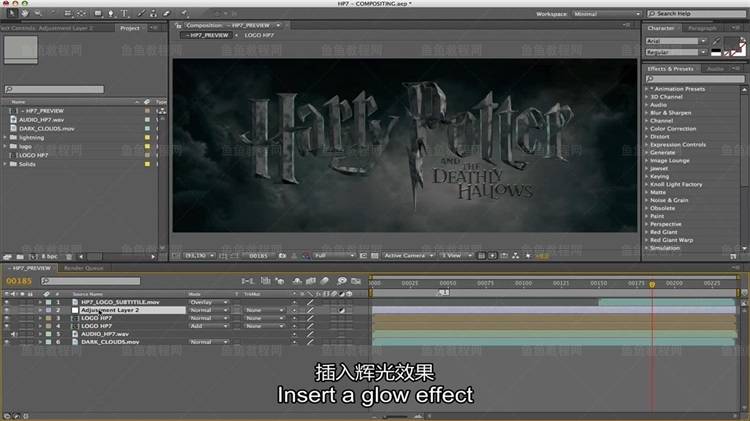This screenshot has height=421, width=750.
Task: Click the 8 bpc color depth button
Action: click(x=49, y=257)
